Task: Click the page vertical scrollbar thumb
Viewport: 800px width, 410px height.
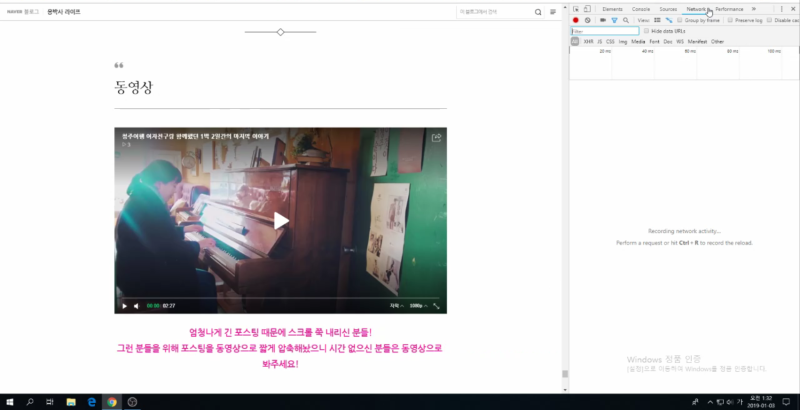Action: click(565, 374)
